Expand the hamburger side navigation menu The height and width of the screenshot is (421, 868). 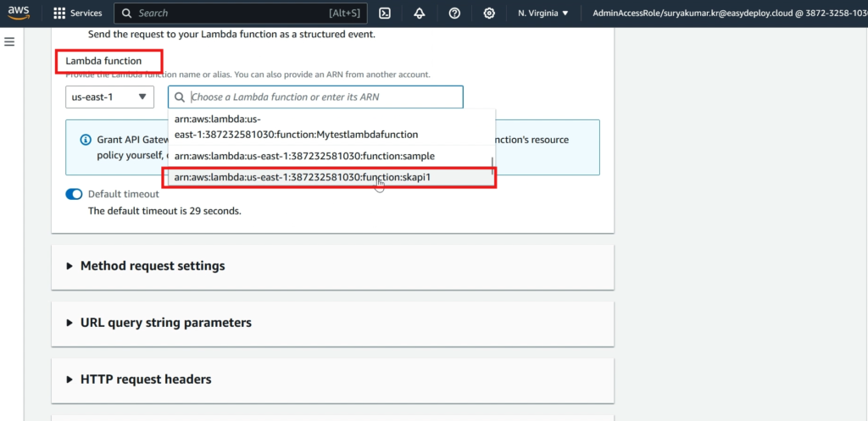pos(10,42)
